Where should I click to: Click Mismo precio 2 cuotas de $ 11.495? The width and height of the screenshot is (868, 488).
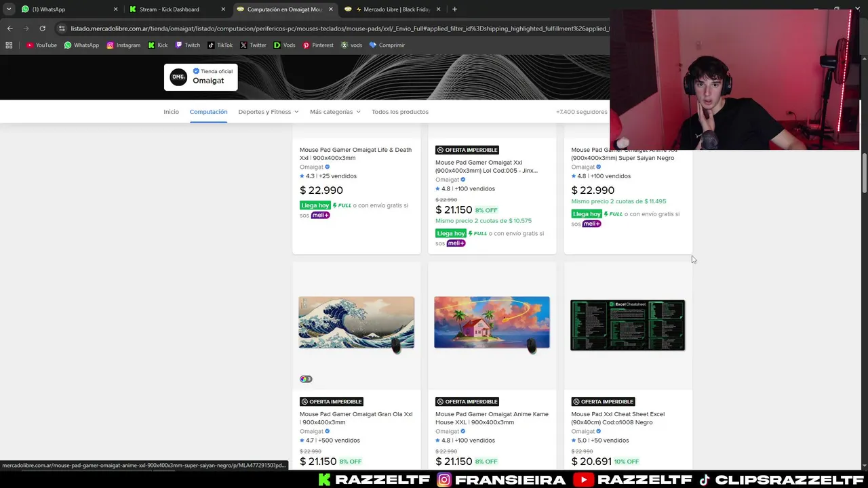[618, 201]
